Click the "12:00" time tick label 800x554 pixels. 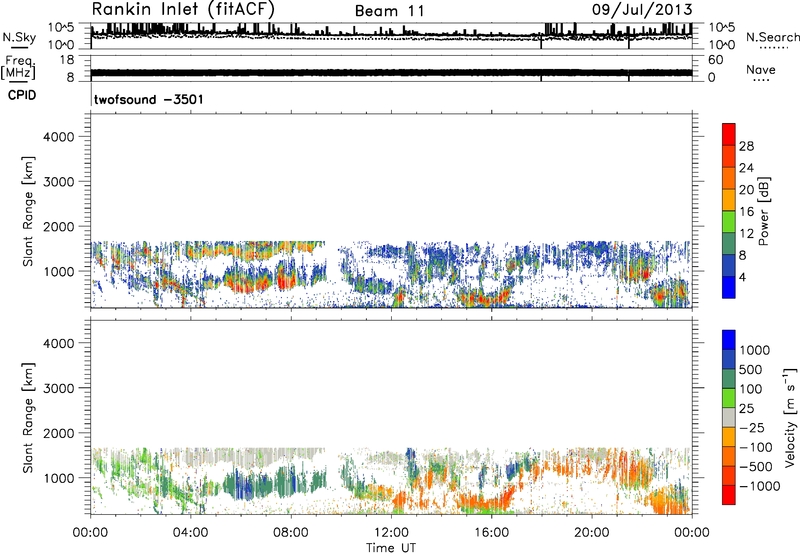(x=391, y=533)
